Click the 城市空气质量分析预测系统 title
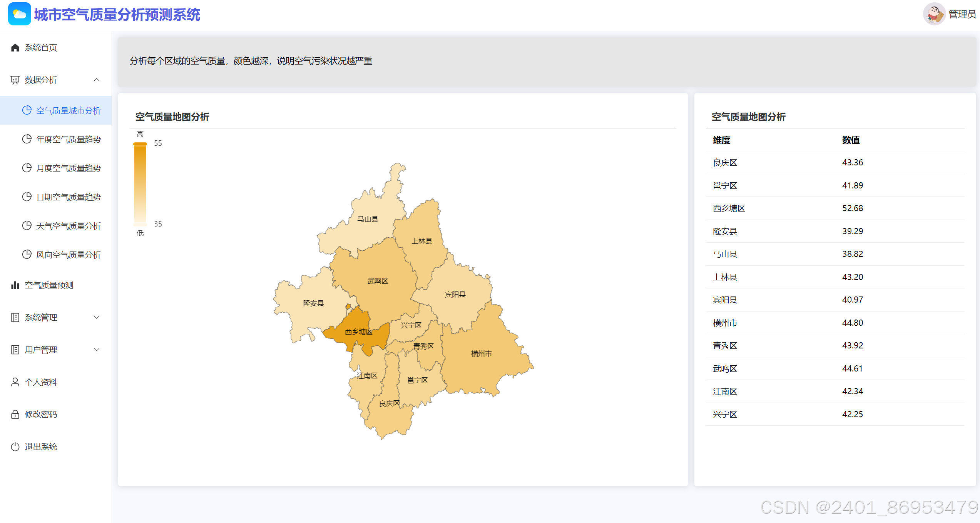This screenshot has height=523, width=980. pos(117,15)
